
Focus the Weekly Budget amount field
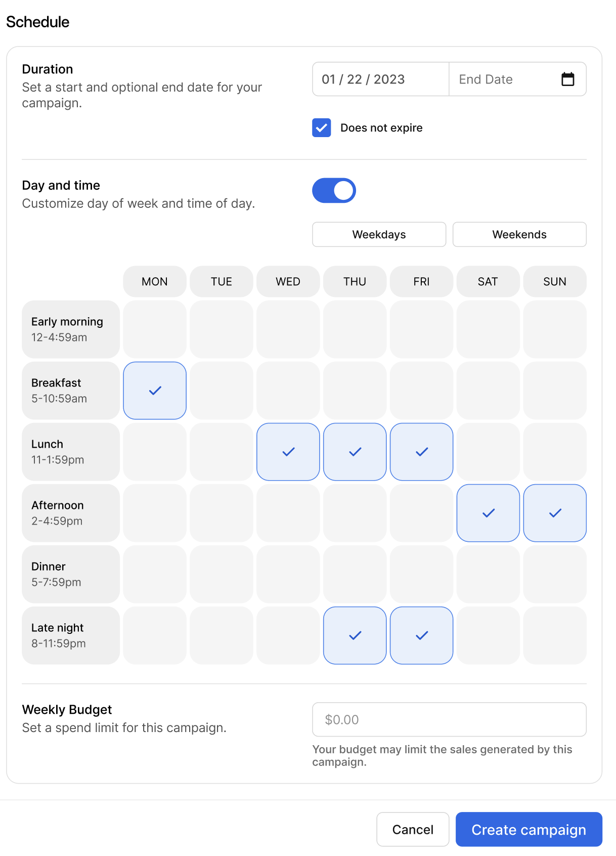tap(449, 719)
